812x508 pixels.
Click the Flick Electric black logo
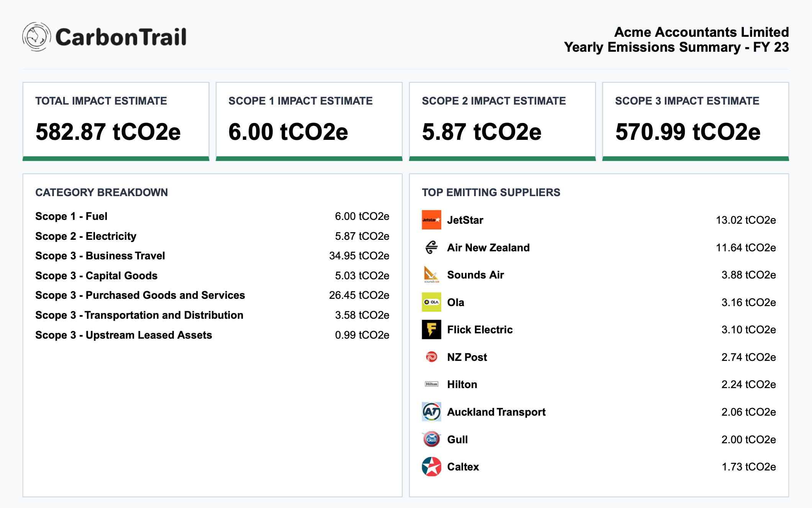click(431, 329)
